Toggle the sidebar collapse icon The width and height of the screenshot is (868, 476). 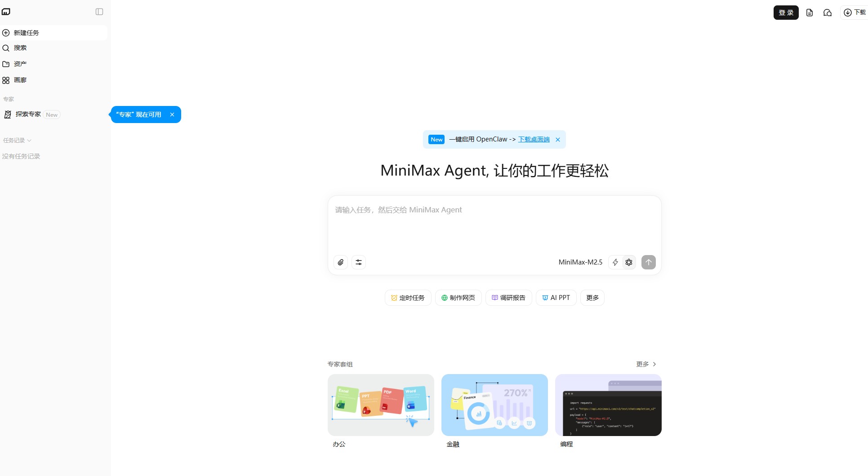coord(99,12)
